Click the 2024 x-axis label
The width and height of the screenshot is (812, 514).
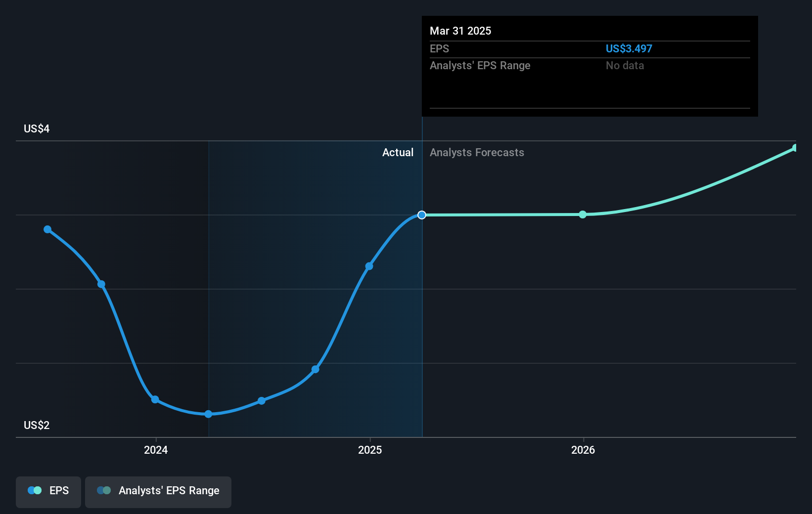pos(156,450)
